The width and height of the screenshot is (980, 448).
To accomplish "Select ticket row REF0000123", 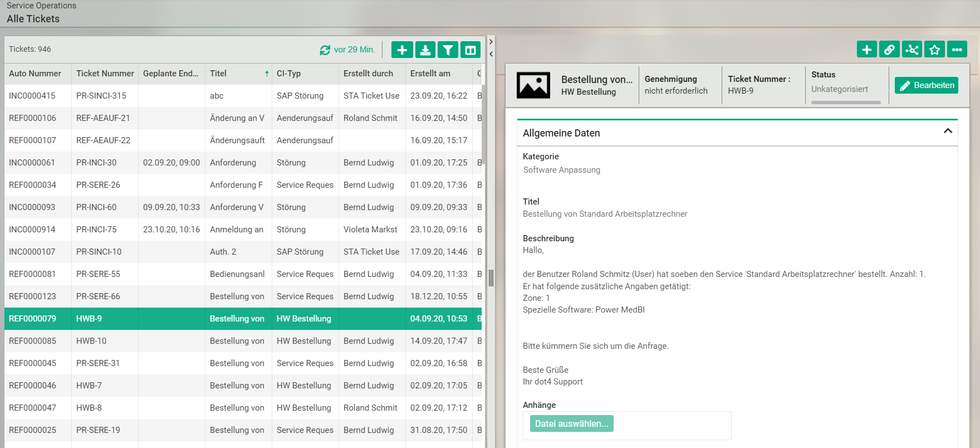I will [243, 296].
